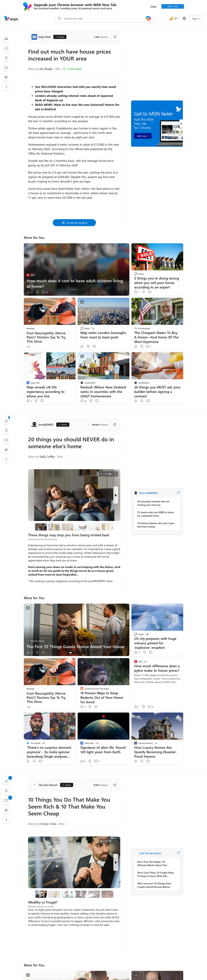
Task: Expand loveMONEY gallery to fullscreen
Action: [x=115, y=474]
